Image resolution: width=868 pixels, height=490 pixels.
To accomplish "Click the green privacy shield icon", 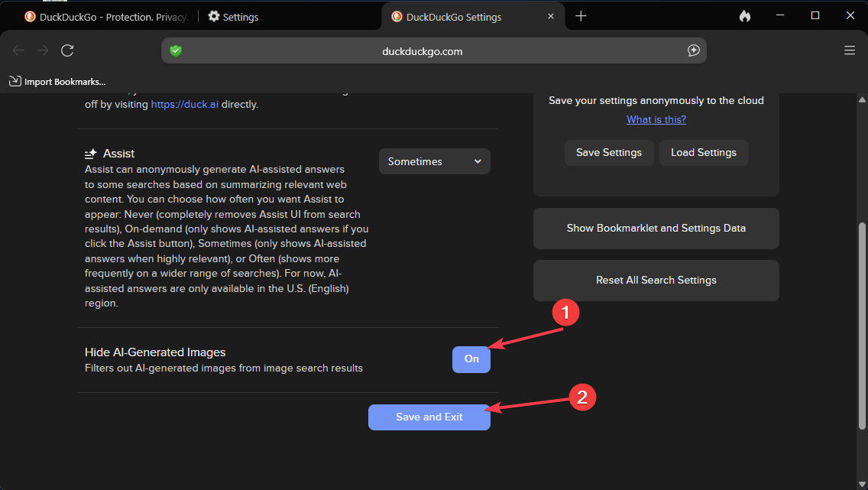I will [176, 50].
